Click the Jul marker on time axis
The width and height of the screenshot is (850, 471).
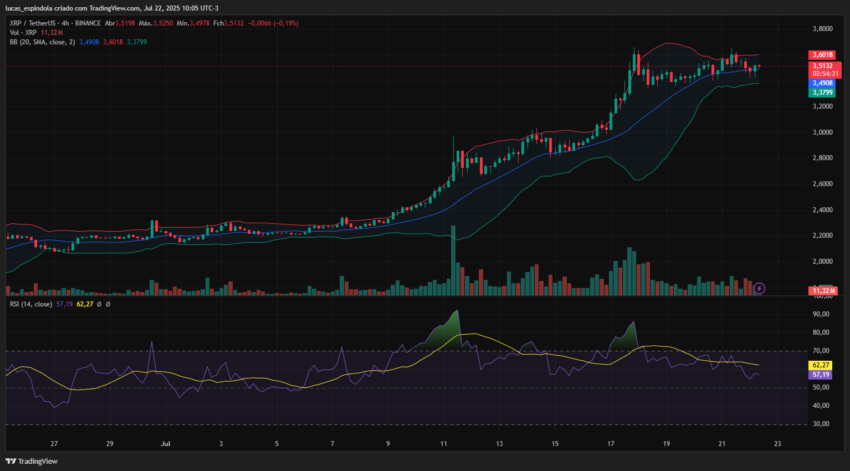click(x=165, y=443)
